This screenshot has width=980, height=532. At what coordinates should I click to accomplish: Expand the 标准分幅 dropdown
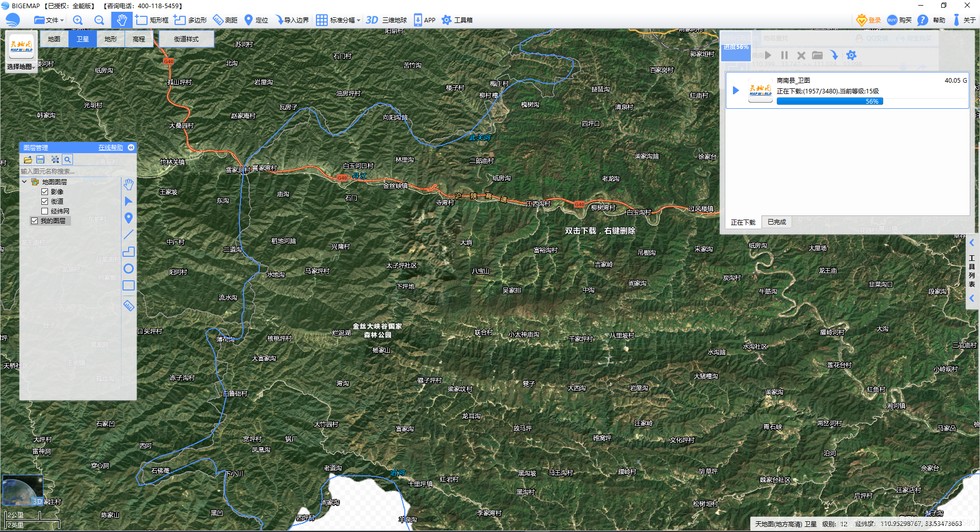tap(338, 20)
